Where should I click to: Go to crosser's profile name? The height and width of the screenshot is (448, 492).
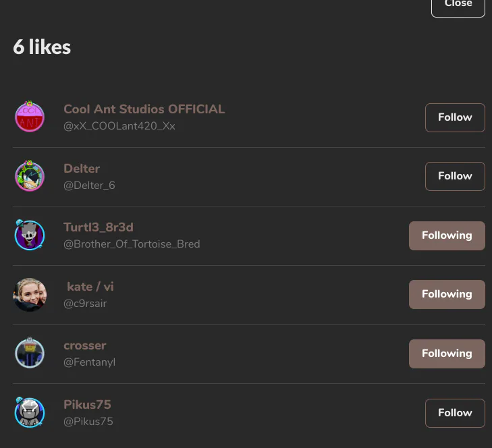(x=85, y=345)
